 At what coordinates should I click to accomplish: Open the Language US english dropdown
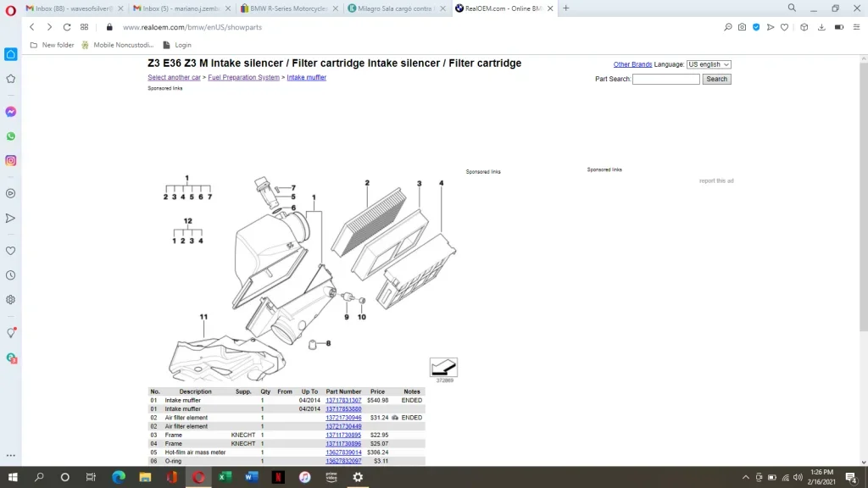click(x=709, y=64)
